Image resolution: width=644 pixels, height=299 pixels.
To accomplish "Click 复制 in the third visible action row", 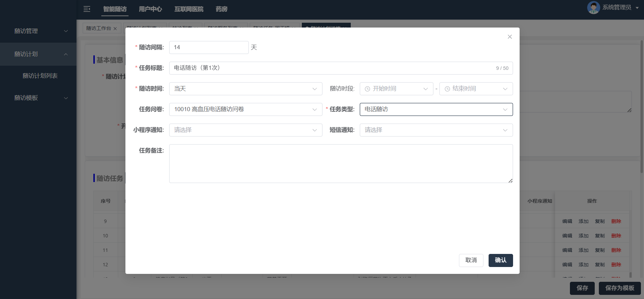I will (600, 250).
